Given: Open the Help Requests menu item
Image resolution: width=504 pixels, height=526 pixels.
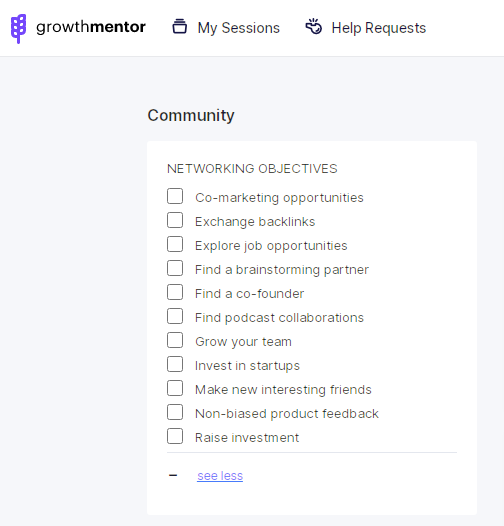Looking at the screenshot, I should tap(366, 28).
